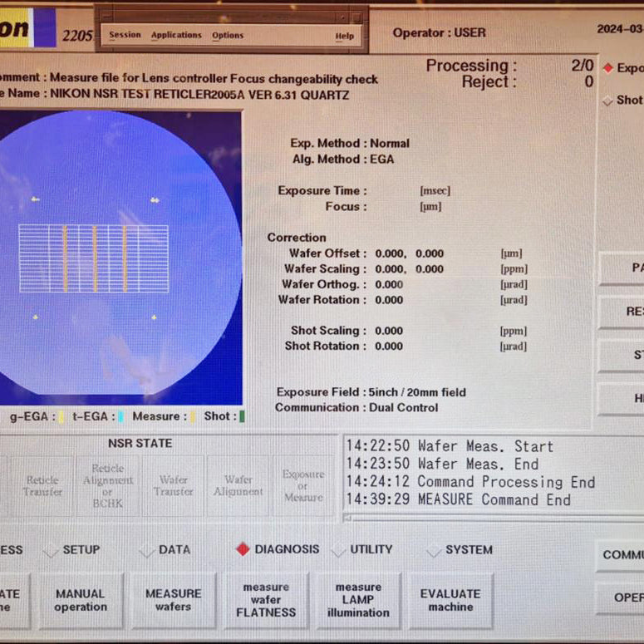Click the measure wafer FLATNESS button
Viewport: 644px width, 644px height.
pyautogui.click(x=266, y=601)
